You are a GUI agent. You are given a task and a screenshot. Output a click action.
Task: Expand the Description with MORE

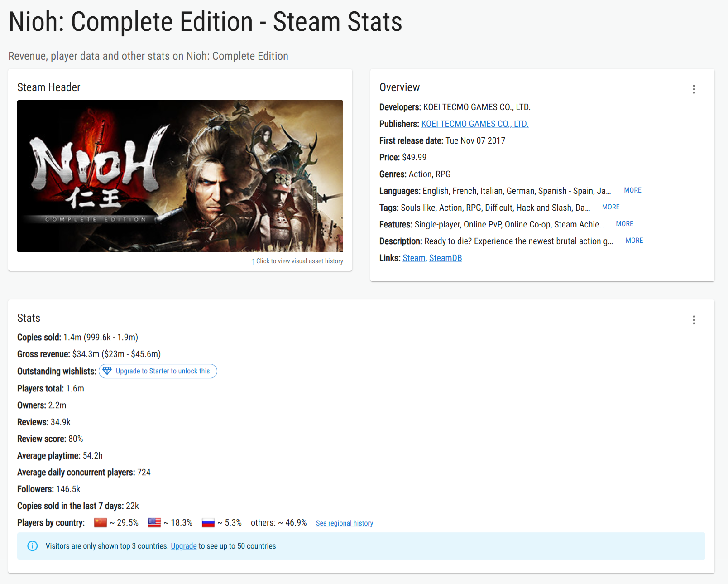point(634,241)
